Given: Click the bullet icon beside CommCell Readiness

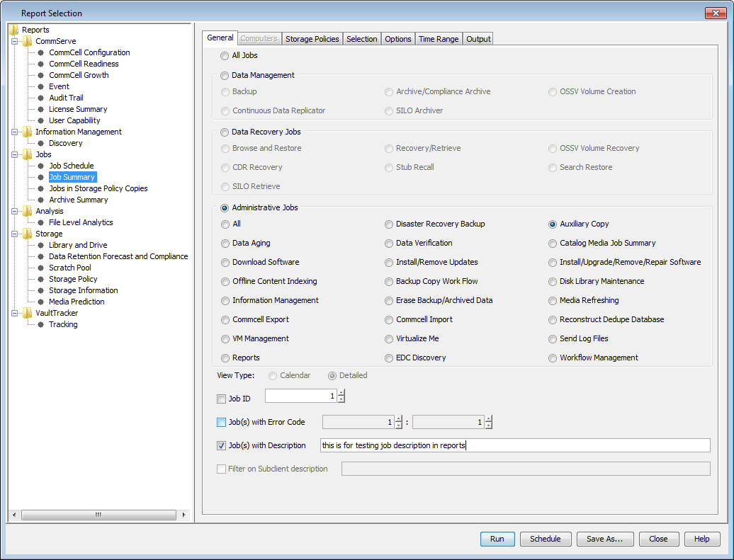Looking at the screenshot, I should click(x=40, y=64).
